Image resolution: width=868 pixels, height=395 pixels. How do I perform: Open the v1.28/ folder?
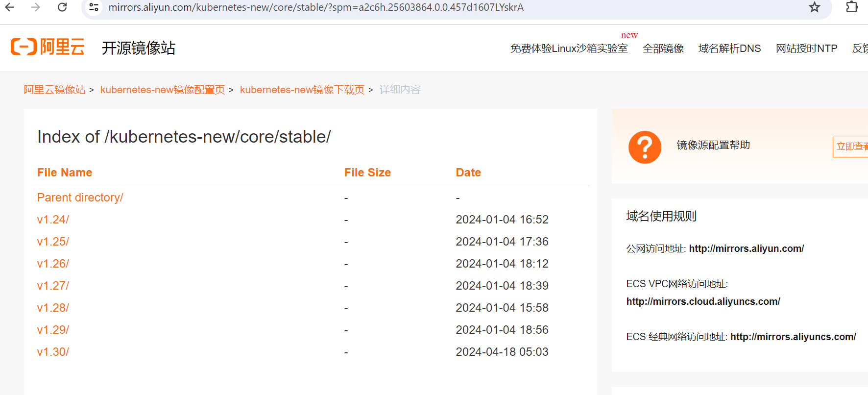point(53,308)
